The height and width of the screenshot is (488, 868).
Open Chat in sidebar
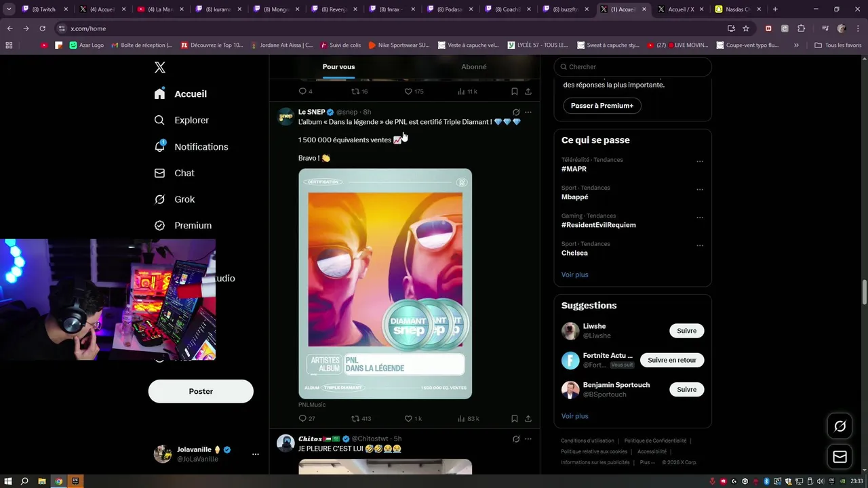coord(174,173)
